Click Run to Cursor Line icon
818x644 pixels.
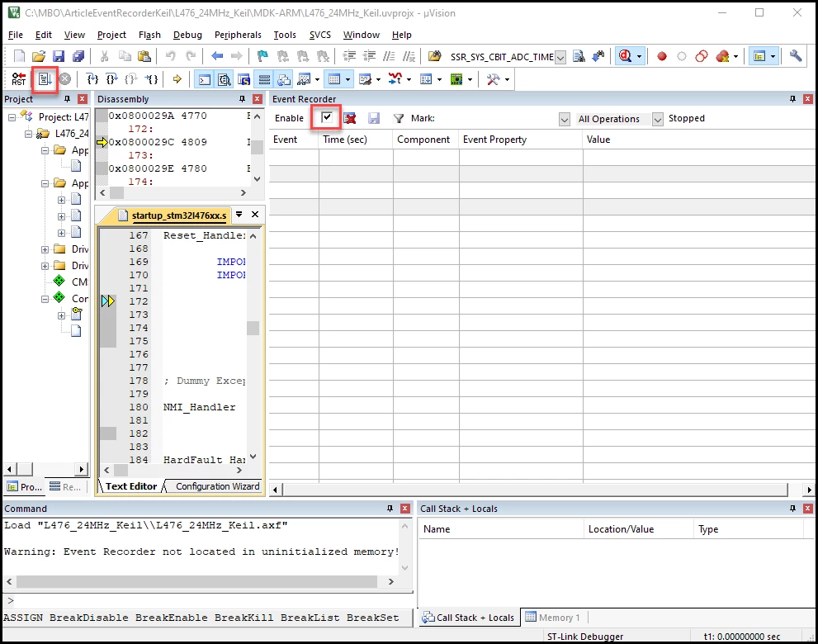pyautogui.click(x=151, y=79)
